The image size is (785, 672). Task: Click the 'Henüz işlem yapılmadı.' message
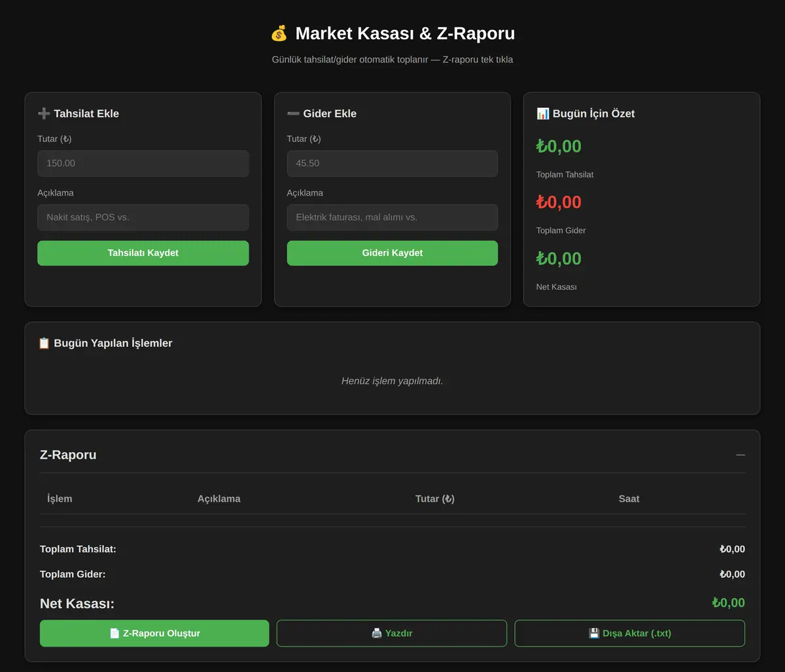392,381
